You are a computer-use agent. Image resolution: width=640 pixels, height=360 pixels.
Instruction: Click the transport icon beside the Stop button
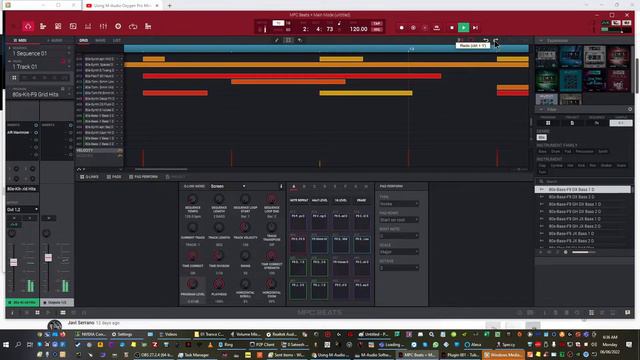437,28
